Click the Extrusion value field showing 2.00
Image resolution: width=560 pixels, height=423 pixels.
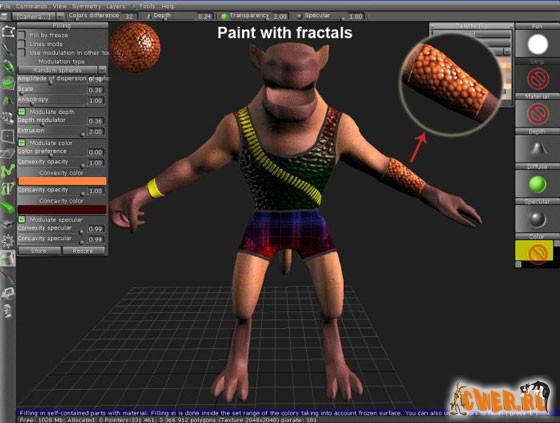[96, 132]
